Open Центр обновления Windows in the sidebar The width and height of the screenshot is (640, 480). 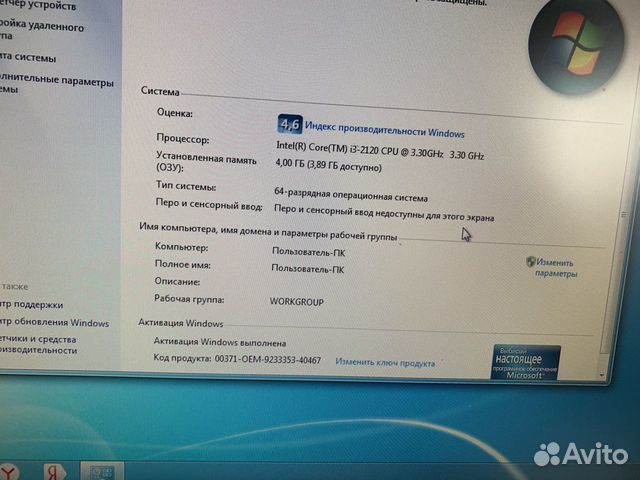[x=54, y=322]
